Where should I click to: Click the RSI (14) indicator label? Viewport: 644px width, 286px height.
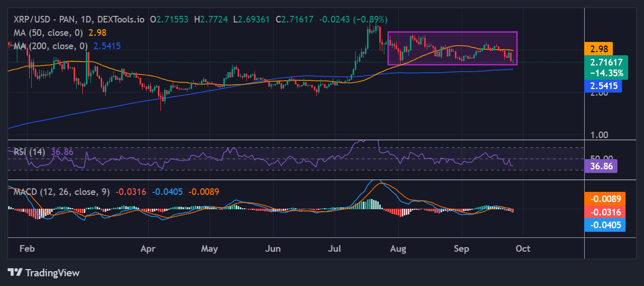(29, 152)
